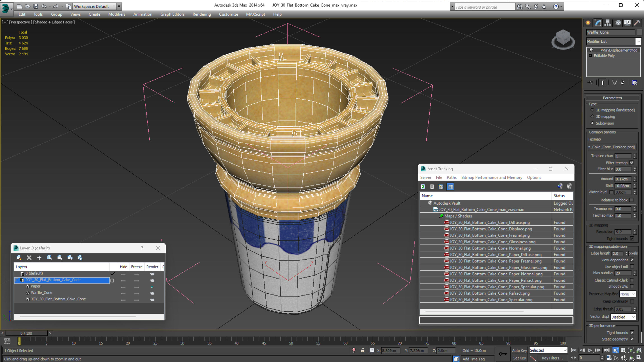Enable Classic Catmull-Clark checkbox

point(632,280)
